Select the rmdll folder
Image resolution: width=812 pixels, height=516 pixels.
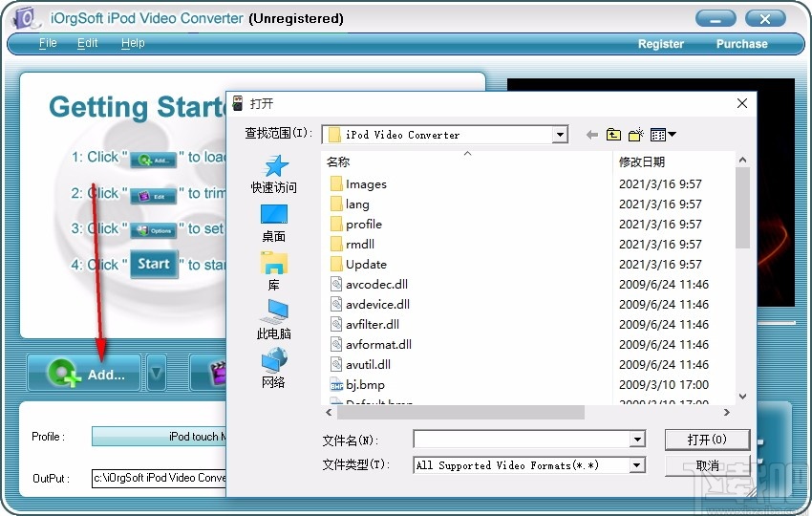[353, 244]
